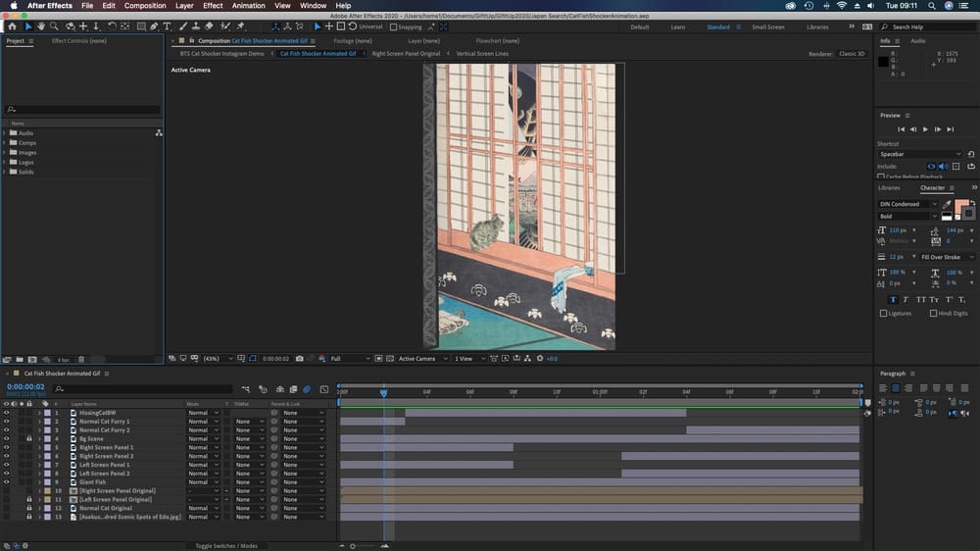Viewport: 980px width, 551px height.
Task: Delete the selected project item via the trash icon
Action: point(80,360)
